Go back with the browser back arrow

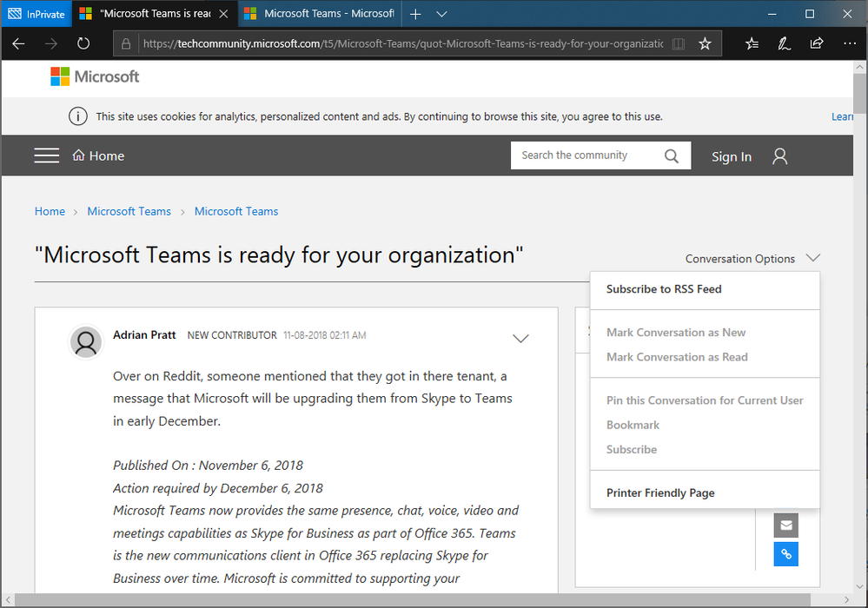18,43
